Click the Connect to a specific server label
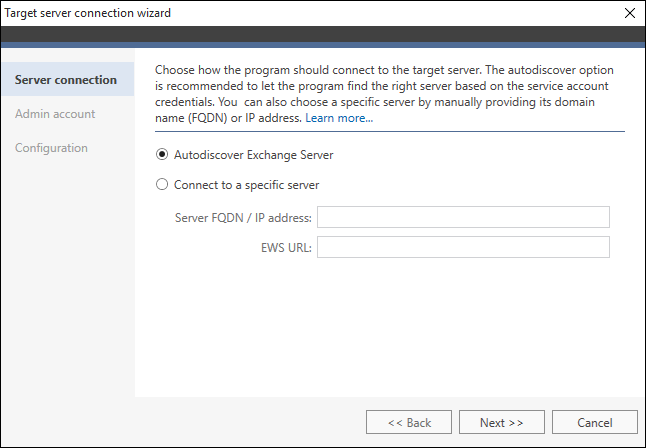The height and width of the screenshot is (448, 646). click(x=246, y=185)
